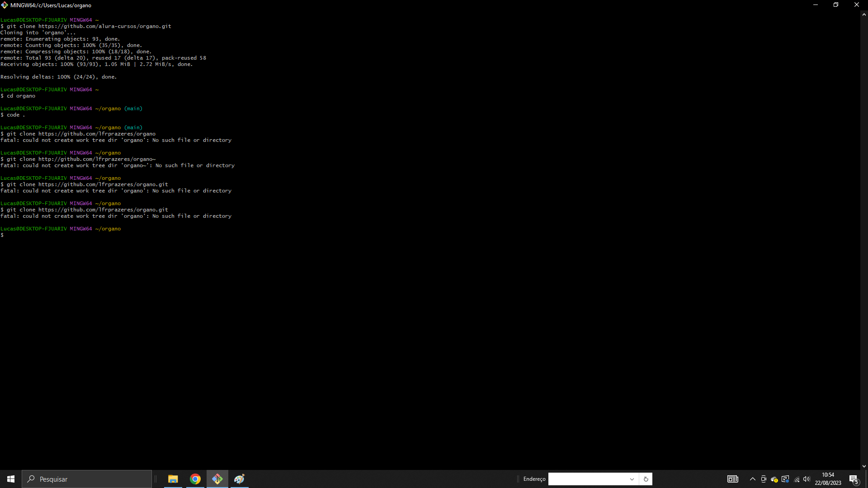Screen dimensions: 868x488
Task: Click the "git clone https://github.com/alura-cursos/organo.git" command line
Action: click(86, 26)
